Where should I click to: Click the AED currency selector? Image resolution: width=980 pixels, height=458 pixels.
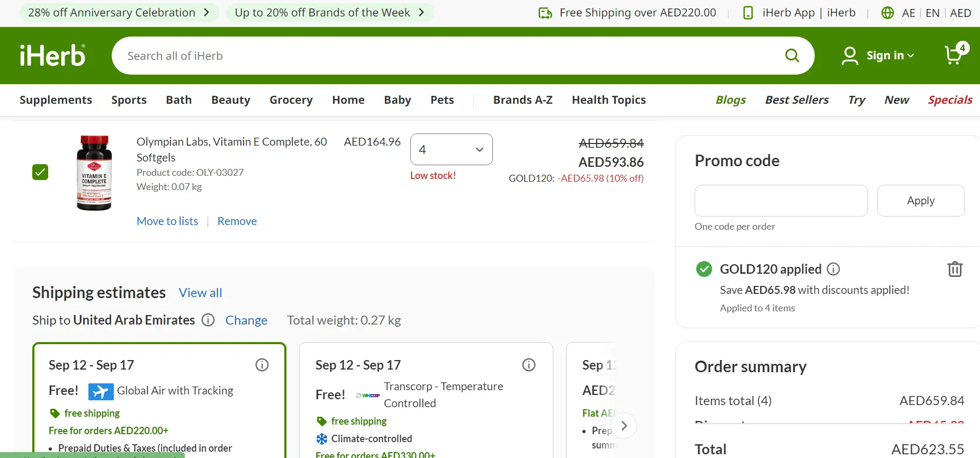[960, 13]
